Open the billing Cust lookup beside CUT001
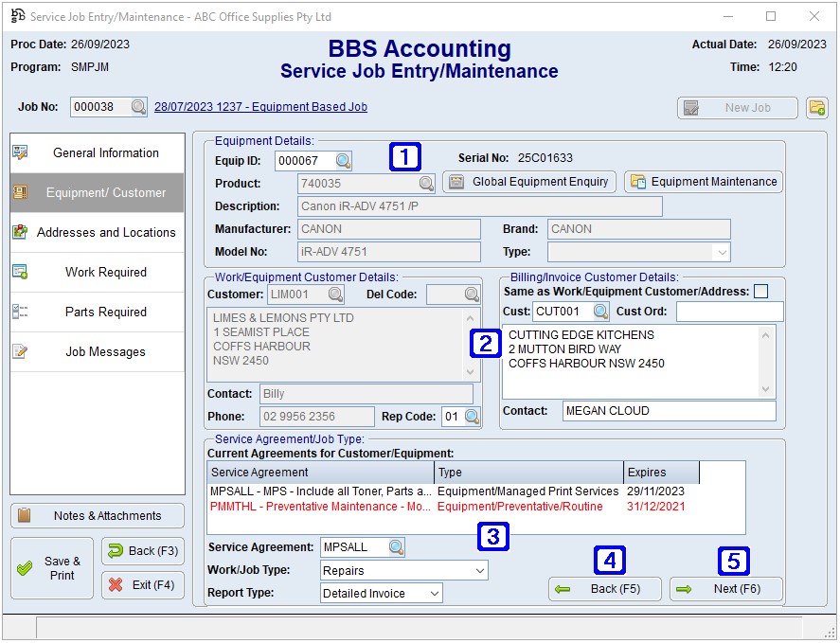The width and height of the screenshot is (840, 643). (x=602, y=311)
